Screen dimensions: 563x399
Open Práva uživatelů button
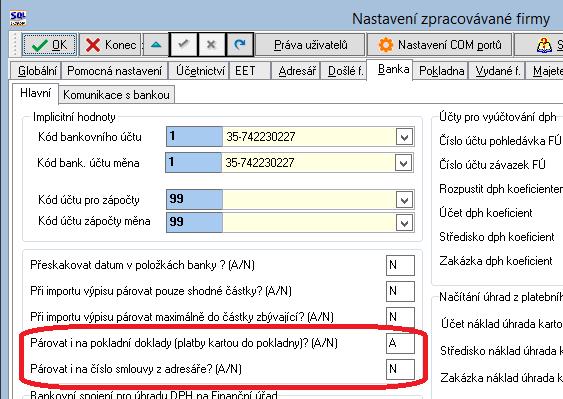pyautogui.click(x=311, y=45)
